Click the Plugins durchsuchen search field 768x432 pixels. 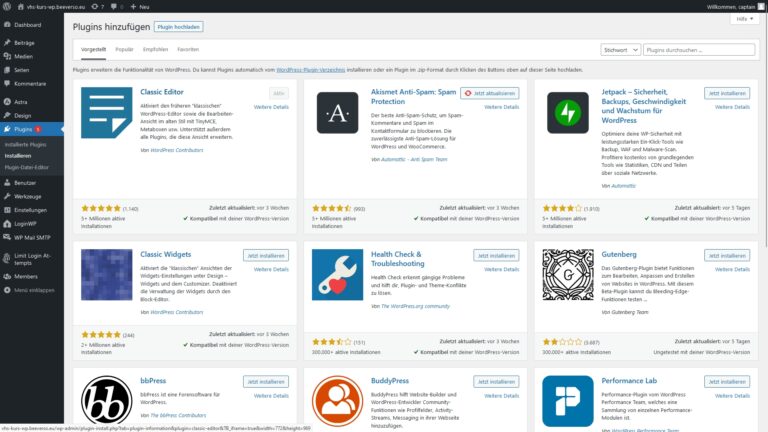pos(699,49)
